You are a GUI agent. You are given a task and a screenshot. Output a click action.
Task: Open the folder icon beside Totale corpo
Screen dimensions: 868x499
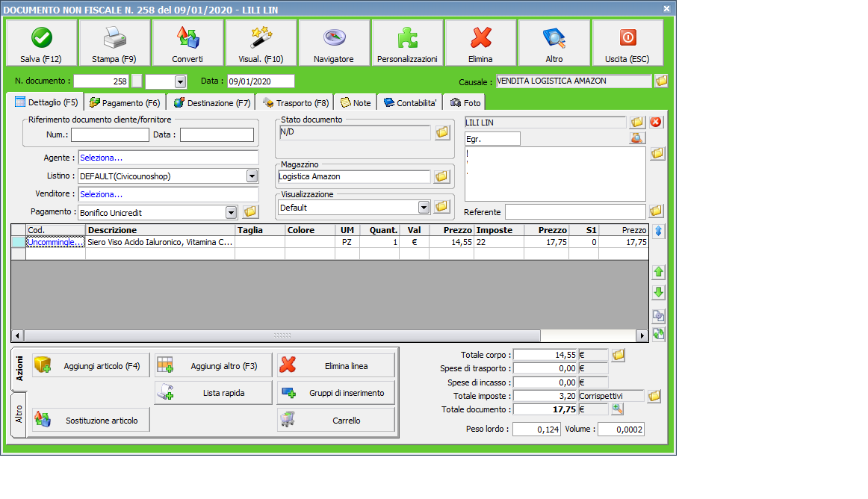tap(619, 355)
